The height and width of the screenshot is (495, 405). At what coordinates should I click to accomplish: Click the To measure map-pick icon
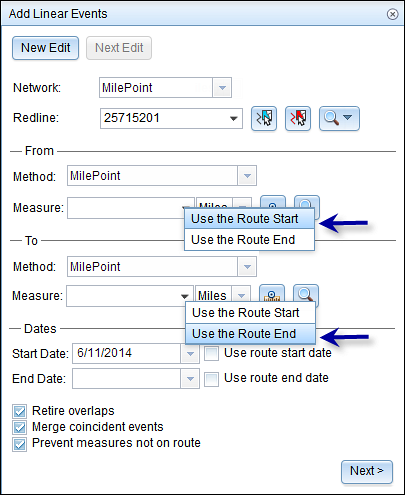click(272, 294)
